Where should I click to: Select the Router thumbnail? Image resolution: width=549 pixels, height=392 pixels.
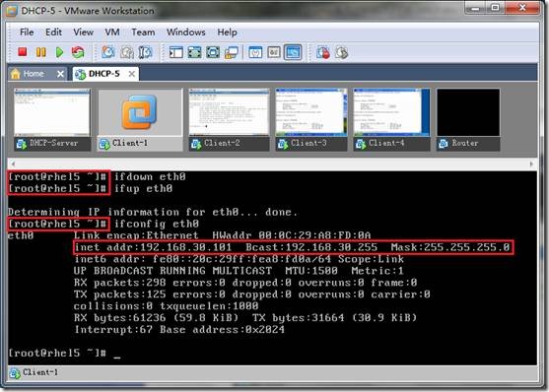(x=468, y=120)
